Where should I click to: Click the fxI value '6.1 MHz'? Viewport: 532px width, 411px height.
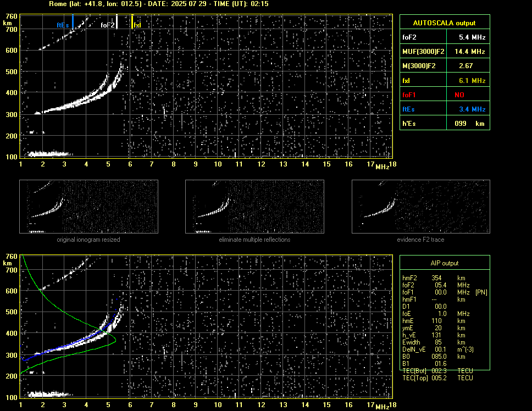click(x=472, y=81)
